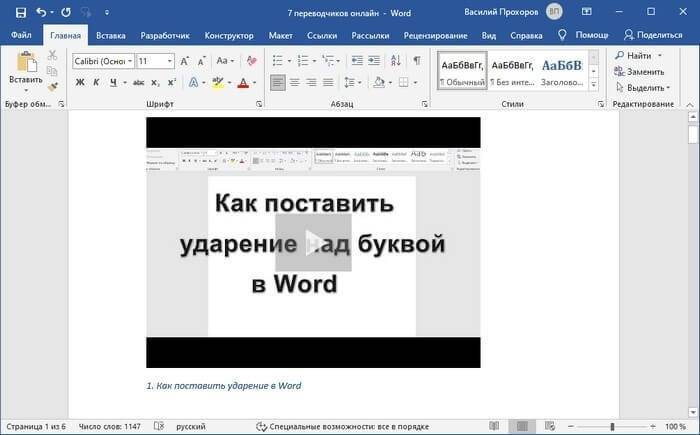Open the Рассылки tab

point(370,35)
